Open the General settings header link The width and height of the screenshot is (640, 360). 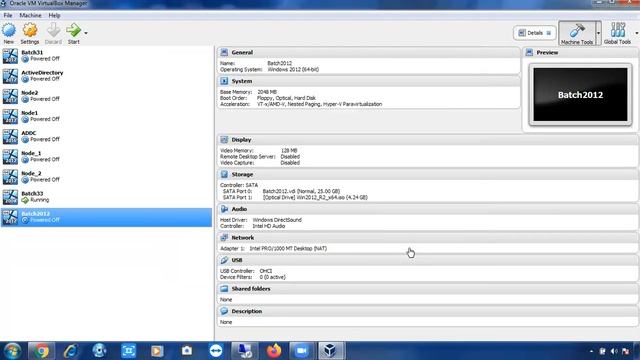click(x=242, y=53)
